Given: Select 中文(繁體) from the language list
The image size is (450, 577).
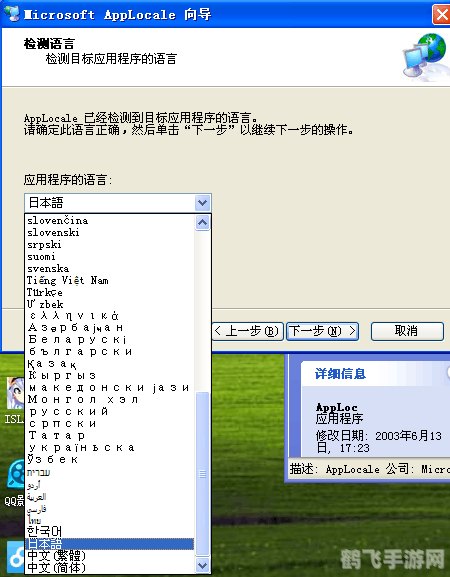Looking at the screenshot, I should coord(110,555).
